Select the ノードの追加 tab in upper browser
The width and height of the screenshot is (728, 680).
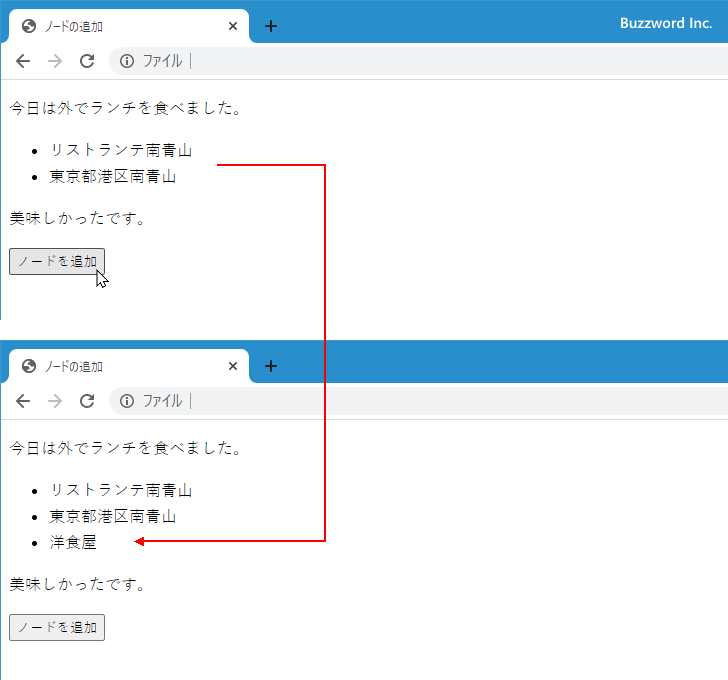pos(120,26)
